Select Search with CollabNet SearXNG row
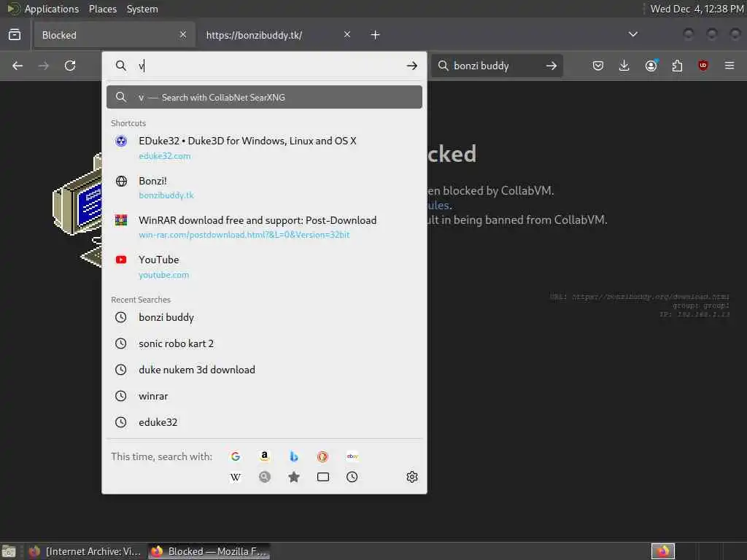747x560 pixels. point(264,97)
